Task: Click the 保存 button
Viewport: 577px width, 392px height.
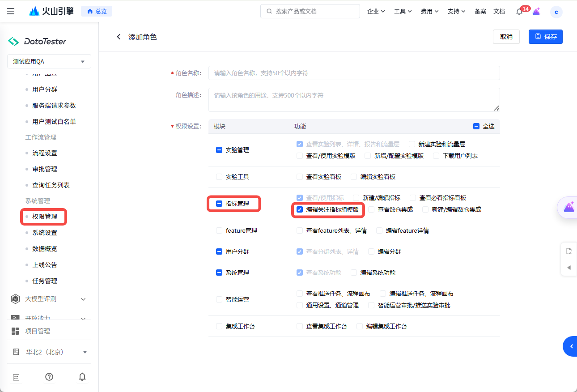Action: [x=545, y=37]
